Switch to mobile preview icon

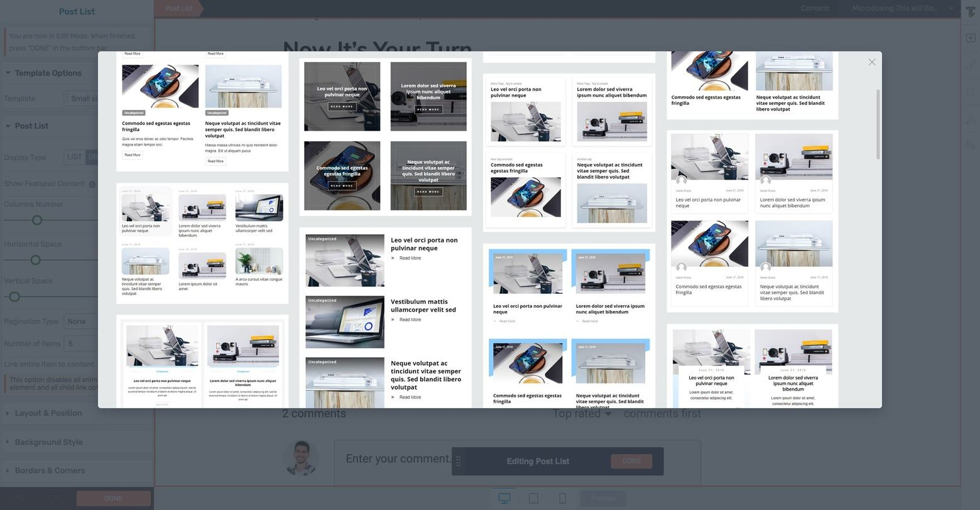coord(562,499)
